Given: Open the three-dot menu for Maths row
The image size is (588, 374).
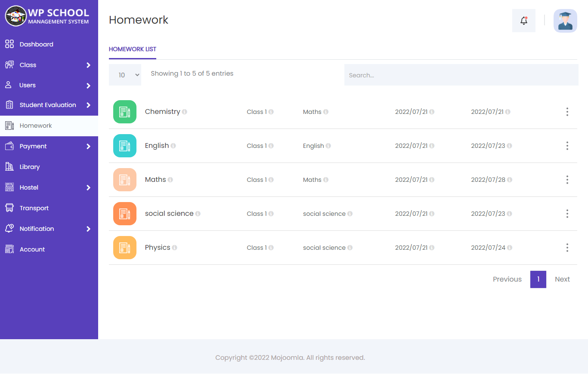Looking at the screenshot, I should [x=567, y=180].
